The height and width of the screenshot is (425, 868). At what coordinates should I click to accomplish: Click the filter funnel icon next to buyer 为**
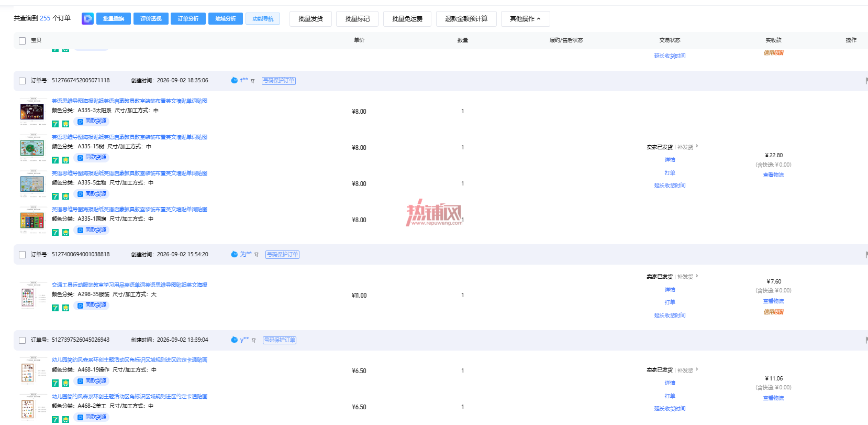point(257,255)
